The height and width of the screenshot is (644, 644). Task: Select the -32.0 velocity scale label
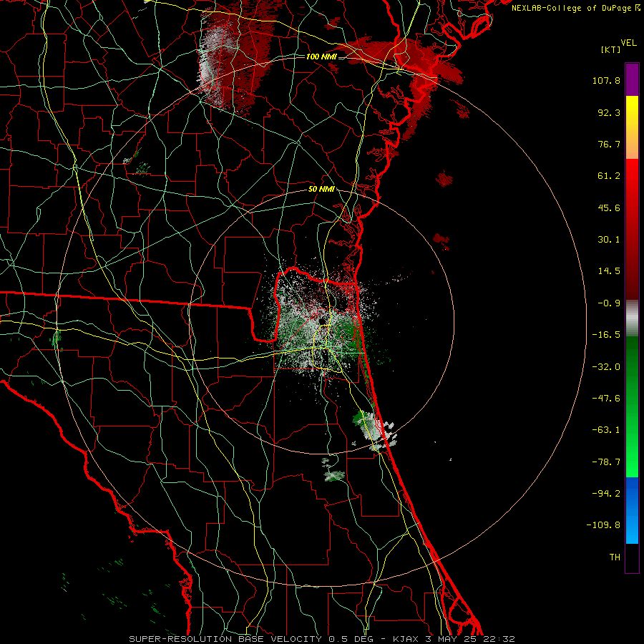tap(606, 367)
